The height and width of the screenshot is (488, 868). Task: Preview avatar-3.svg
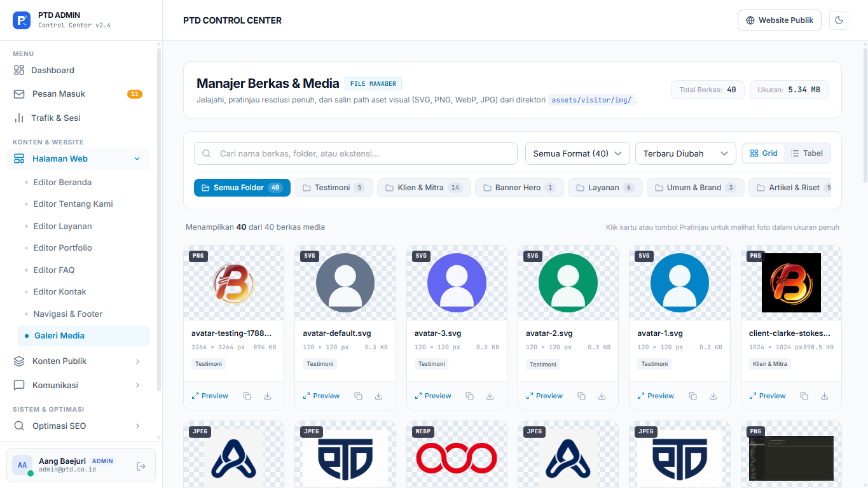click(433, 396)
